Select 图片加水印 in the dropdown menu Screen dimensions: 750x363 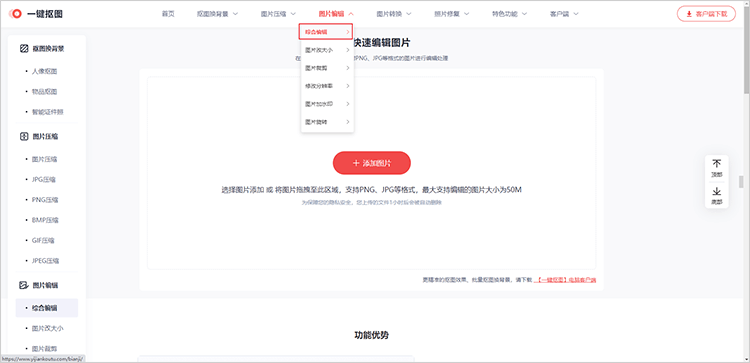tap(328, 104)
